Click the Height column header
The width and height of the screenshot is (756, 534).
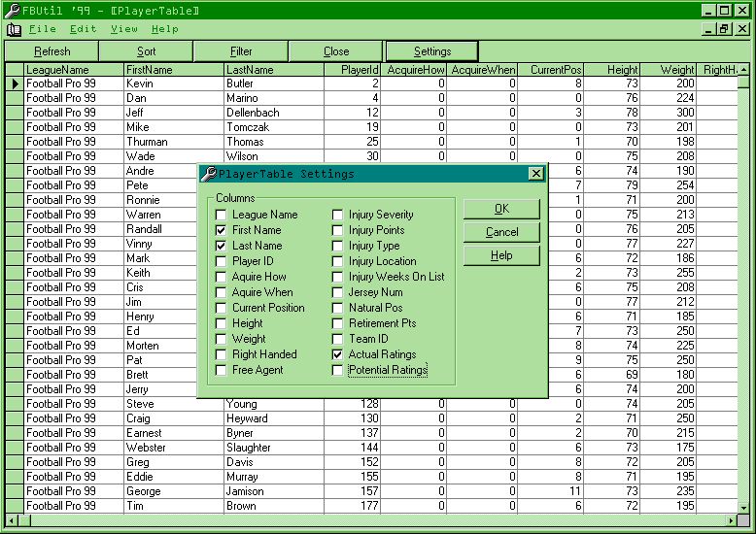click(612, 70)
